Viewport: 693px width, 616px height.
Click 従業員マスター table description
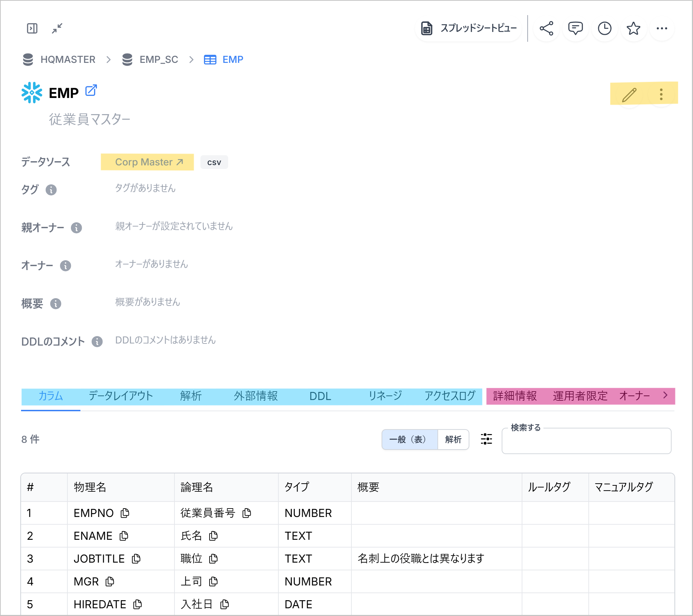90,120
